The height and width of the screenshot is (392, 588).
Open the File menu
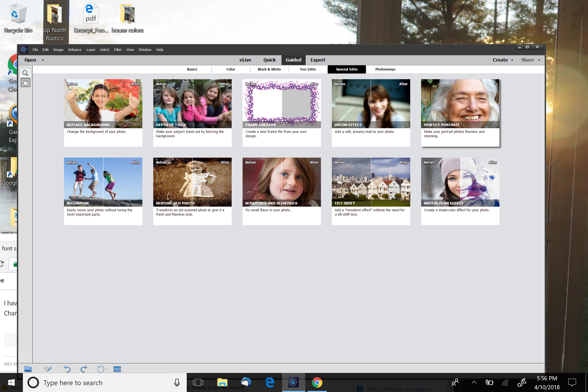[35, 50]
